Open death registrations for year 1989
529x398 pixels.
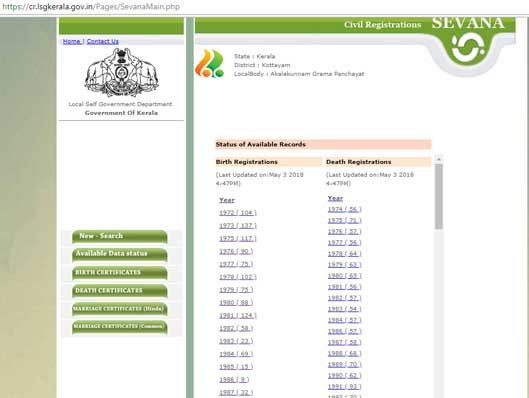tap(344, 364)
